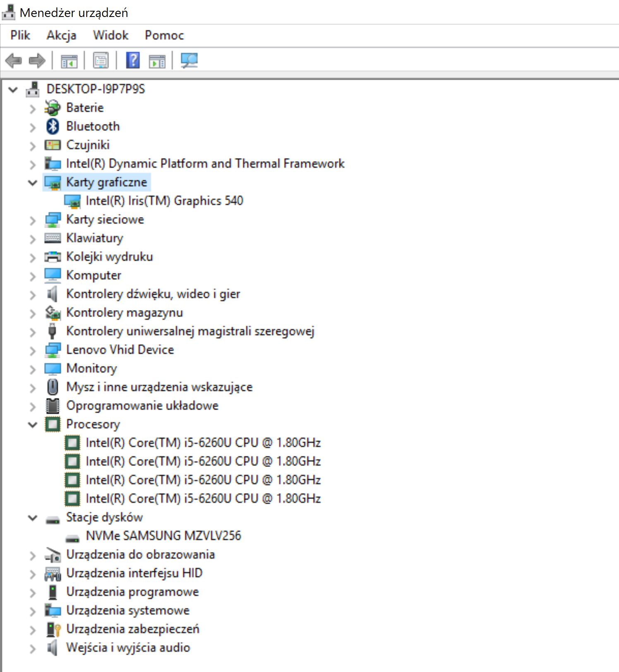Click the Menedżer urządzeń title bar icon
Screen dimensions: 619x672
[9, 12]
